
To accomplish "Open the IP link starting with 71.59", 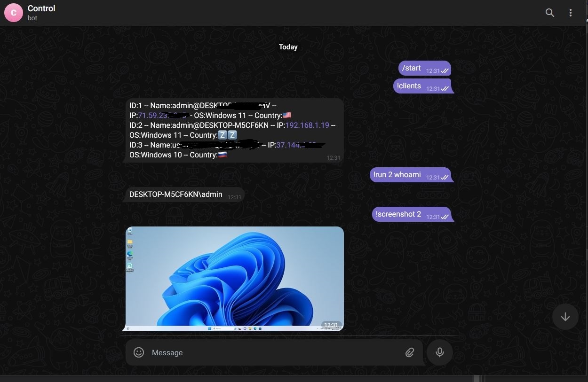I will point(163,115).
